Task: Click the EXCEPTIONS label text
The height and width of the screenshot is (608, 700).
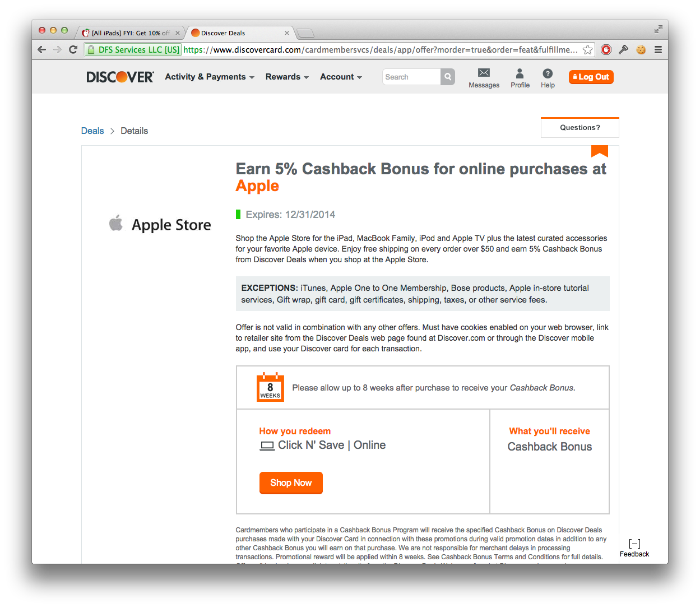Action: [270, 288]
